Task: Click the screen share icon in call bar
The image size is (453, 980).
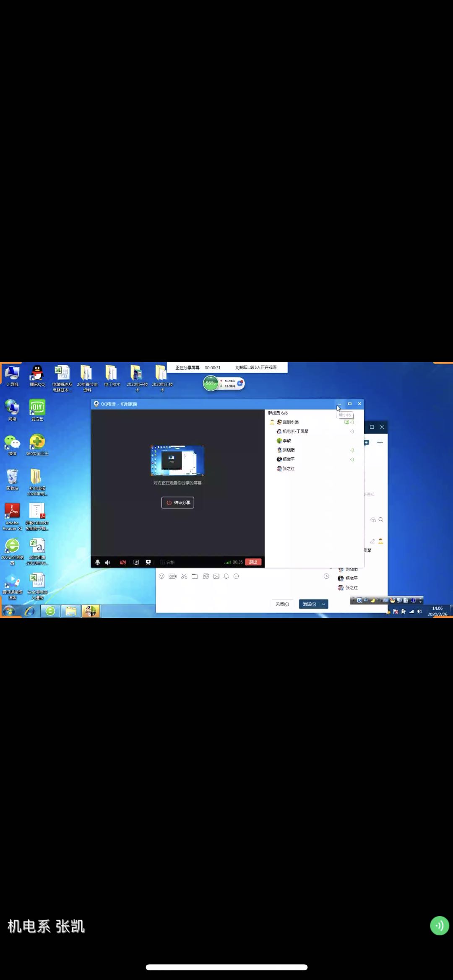Action: point(136,562)
